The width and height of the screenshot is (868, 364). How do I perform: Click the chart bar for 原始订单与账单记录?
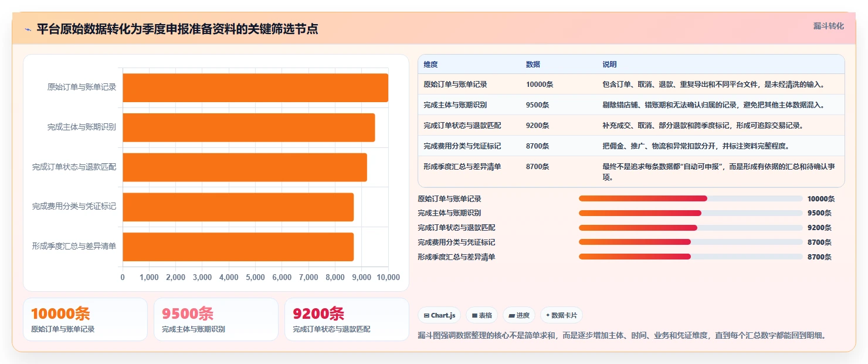click(255, 87)
